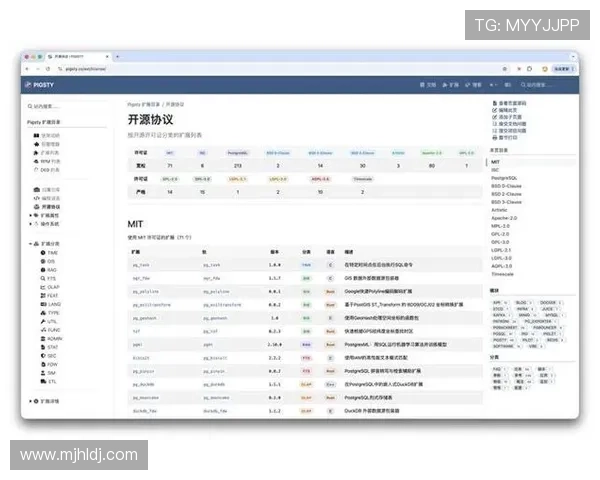Jump to BSD 2-Clause in page contents
The height and width of the screenshot is (480, 600).
click(x=506, y=194)
